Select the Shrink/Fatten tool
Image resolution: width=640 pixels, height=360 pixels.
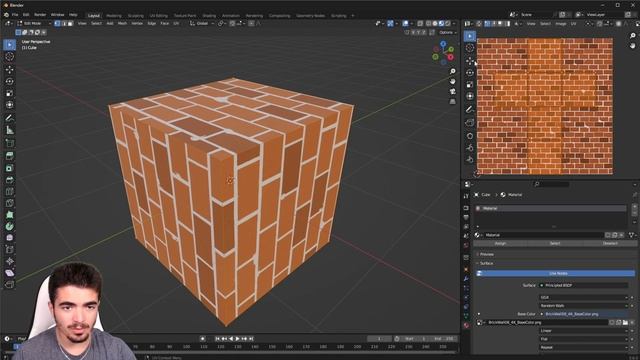coord(9,261)
